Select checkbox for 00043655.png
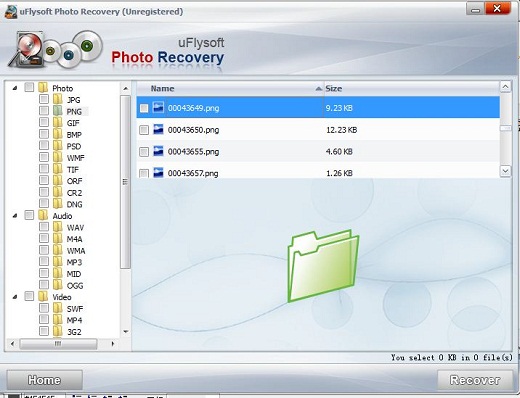Viewport: 520px width, 398px height. pos(144,152)
